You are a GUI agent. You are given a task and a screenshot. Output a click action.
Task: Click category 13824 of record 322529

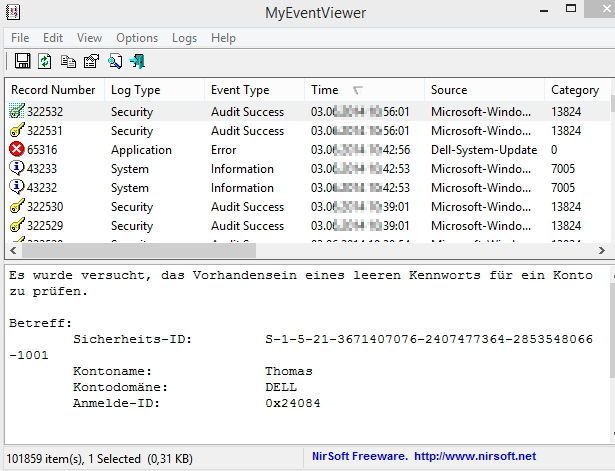coord(566,225)
